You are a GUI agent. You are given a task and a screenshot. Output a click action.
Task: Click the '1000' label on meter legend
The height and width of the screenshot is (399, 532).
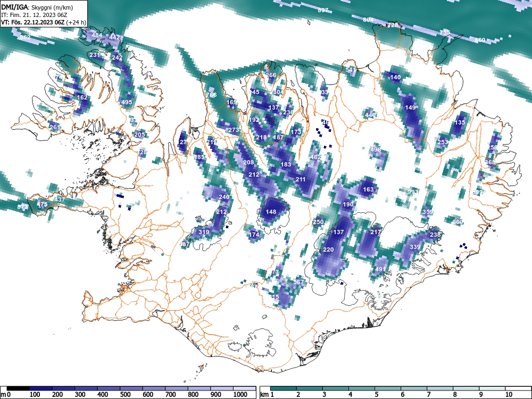tap(240, 395)
